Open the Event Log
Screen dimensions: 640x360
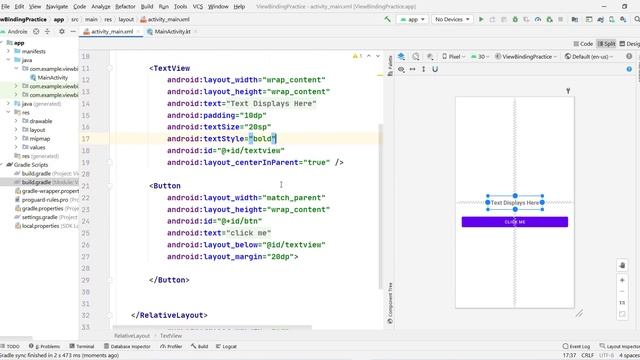pos(576,346)
